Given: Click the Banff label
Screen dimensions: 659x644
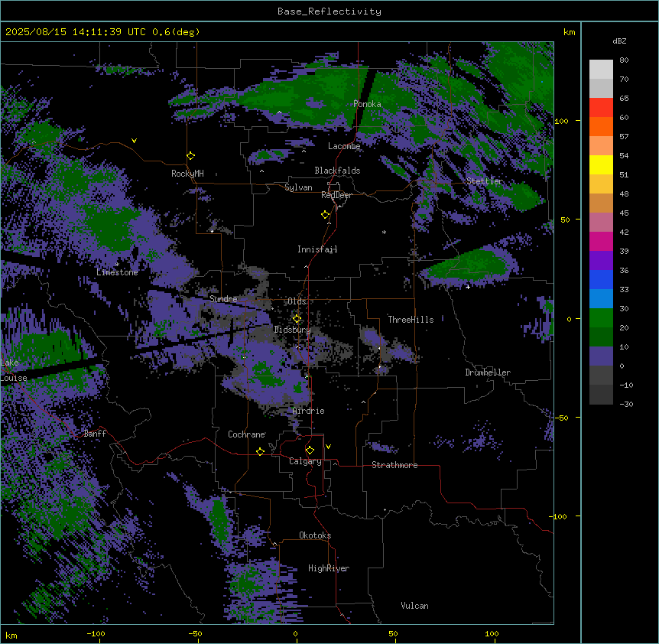Looking at the screenshot, I should 95,434.
